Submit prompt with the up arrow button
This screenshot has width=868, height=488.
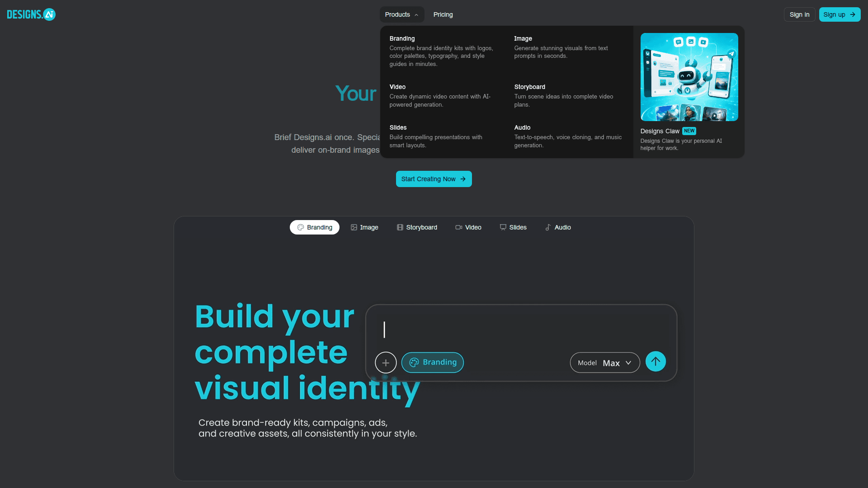coord(656,361)
